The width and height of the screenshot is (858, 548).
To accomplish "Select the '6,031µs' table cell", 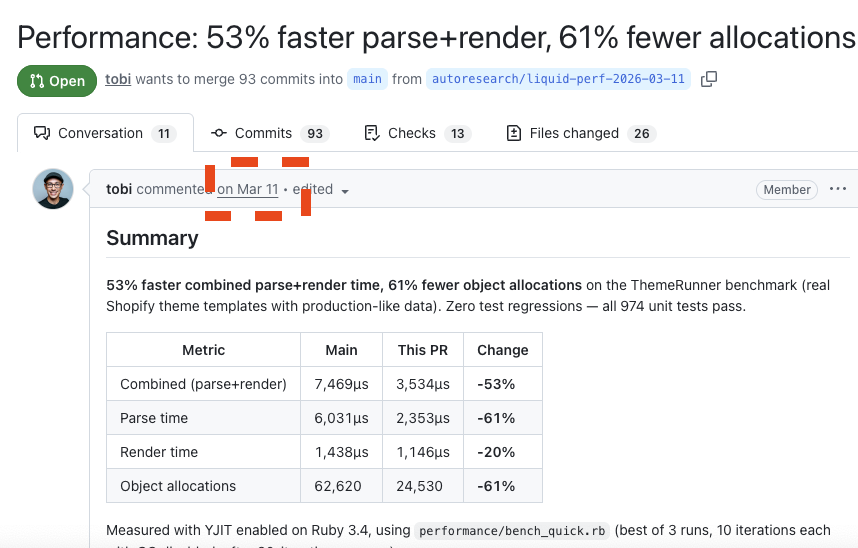I will point(341,418).
